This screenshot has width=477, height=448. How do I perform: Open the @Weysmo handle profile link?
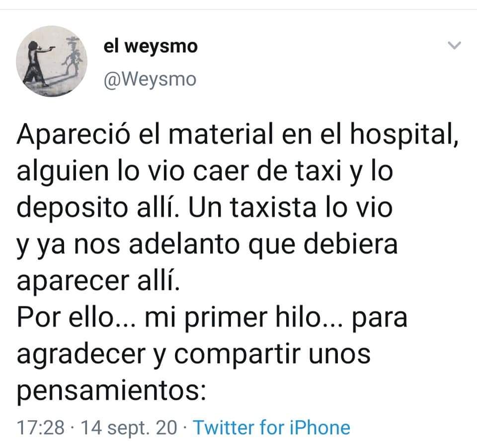(x=150, y=79)
